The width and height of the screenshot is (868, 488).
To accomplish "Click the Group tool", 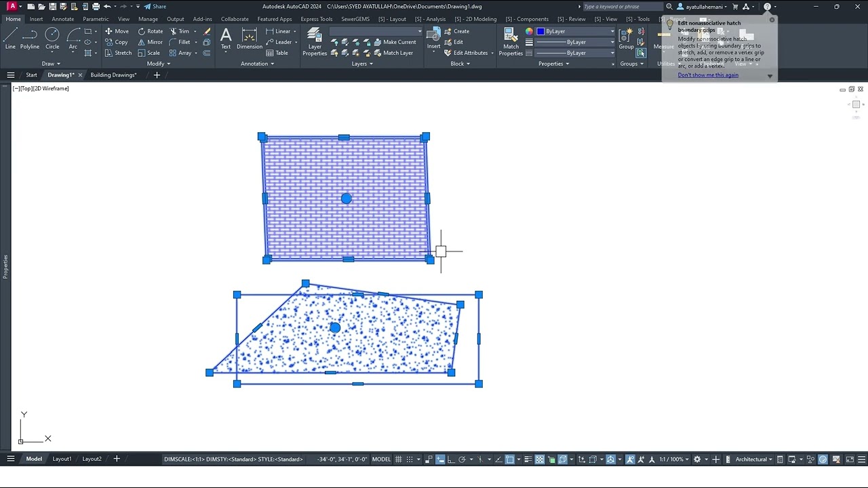I will (x=626, y=38).
